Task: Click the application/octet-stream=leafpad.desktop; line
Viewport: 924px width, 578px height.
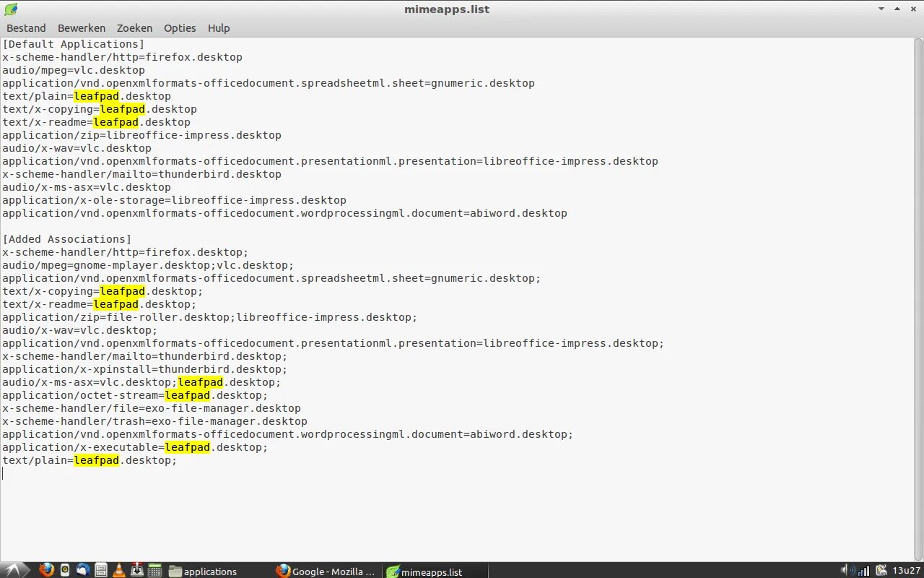Action: point(136,395)
